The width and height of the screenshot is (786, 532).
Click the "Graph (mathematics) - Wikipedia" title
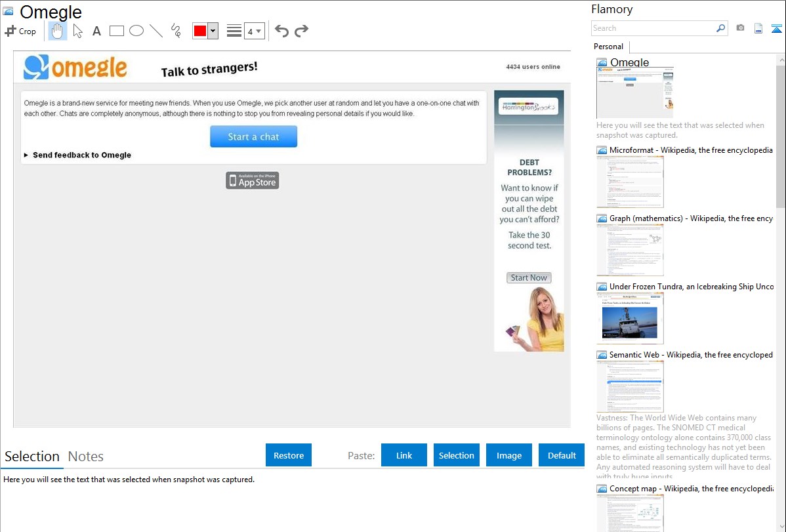coord(691,218)
